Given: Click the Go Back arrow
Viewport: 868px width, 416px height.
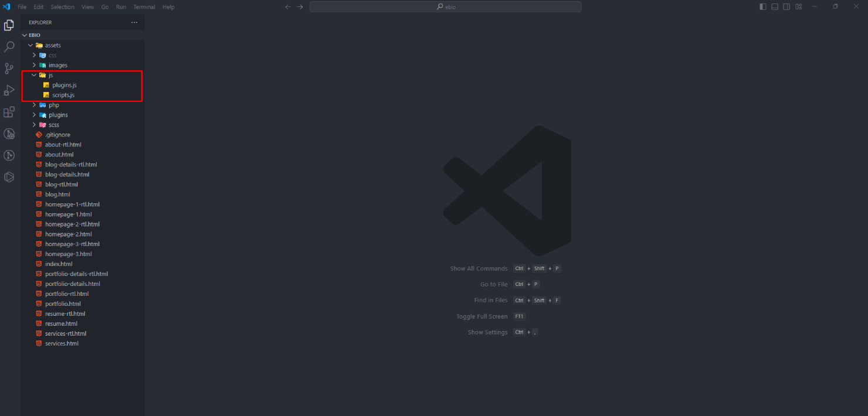Looking at the screenshot, I should (287, 7).
